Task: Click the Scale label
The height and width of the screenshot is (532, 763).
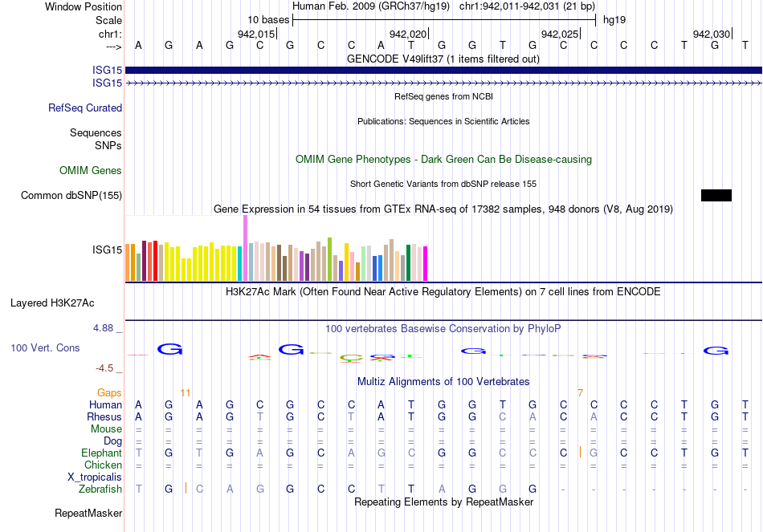Action: click(x=108, y=20)
